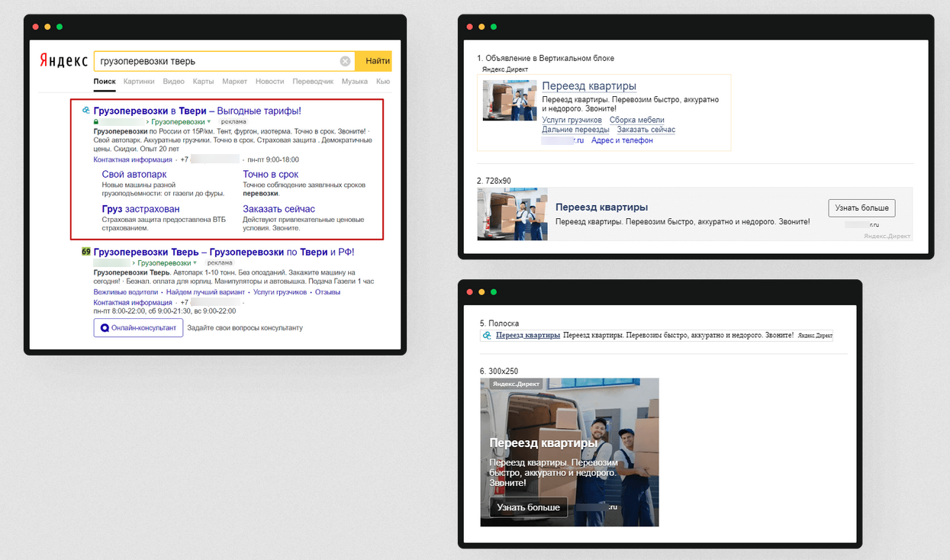Click the movers image in the 728x90 banner

pyautogui.click(x=512, y=214)
